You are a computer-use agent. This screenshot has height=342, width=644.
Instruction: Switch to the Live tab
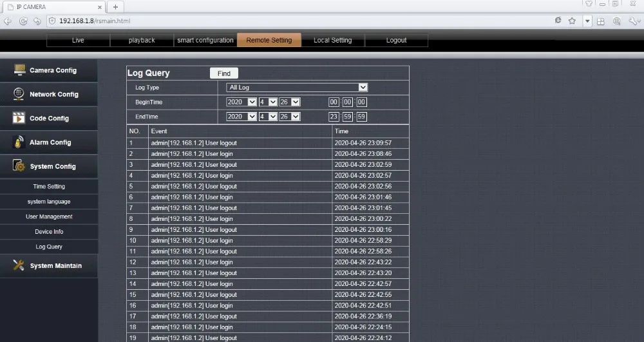tap(78, 40)
